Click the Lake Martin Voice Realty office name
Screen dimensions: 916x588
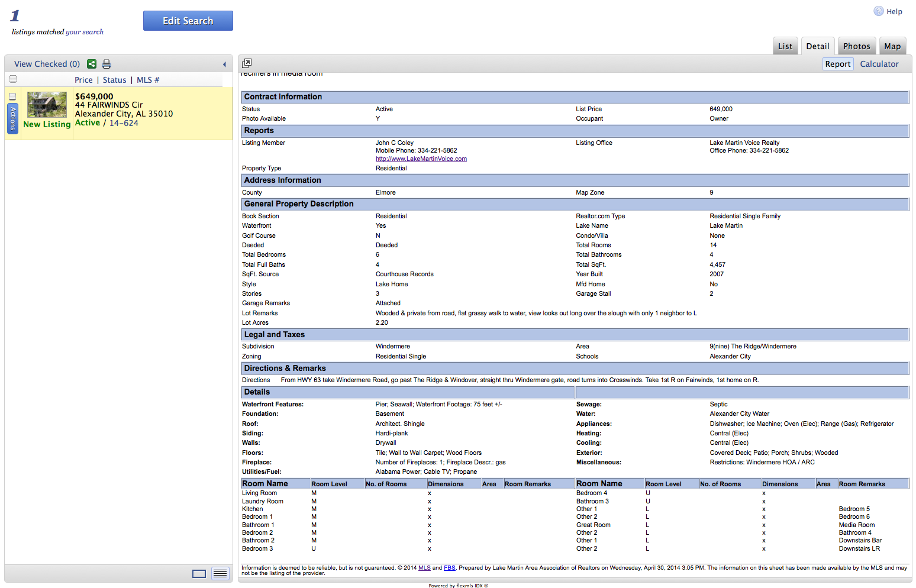pyautogui.click(x=744, y=143)
